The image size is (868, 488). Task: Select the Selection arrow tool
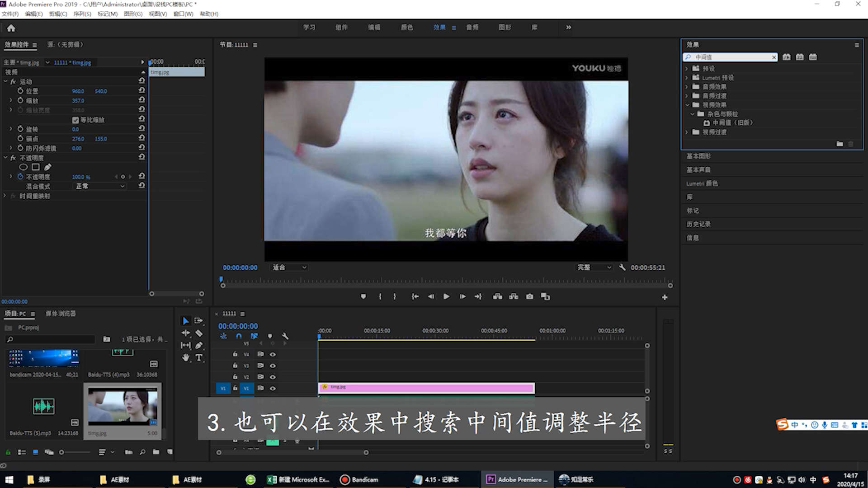[x=185, y=321]
